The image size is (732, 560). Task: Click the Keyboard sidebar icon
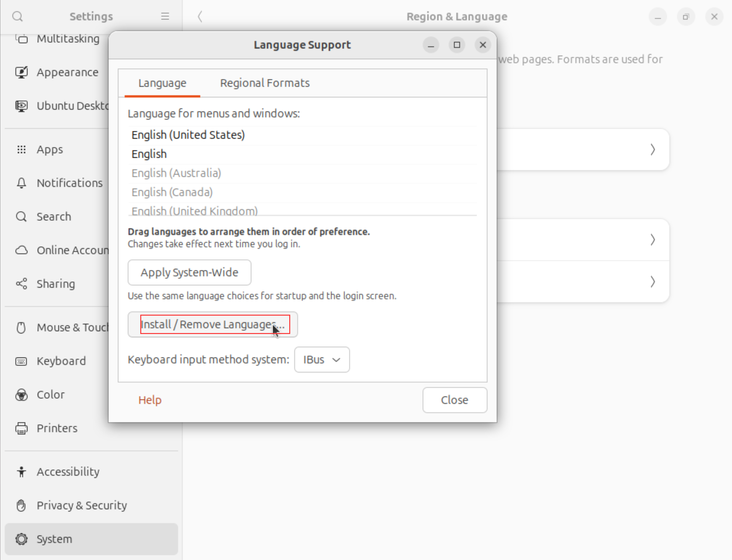click(21, 361)
